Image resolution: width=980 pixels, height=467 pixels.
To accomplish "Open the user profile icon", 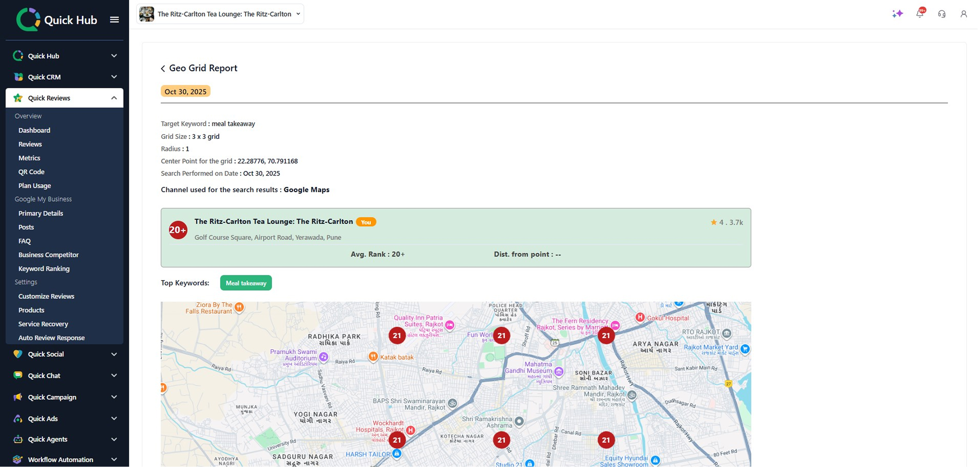I will click(963, 14).
